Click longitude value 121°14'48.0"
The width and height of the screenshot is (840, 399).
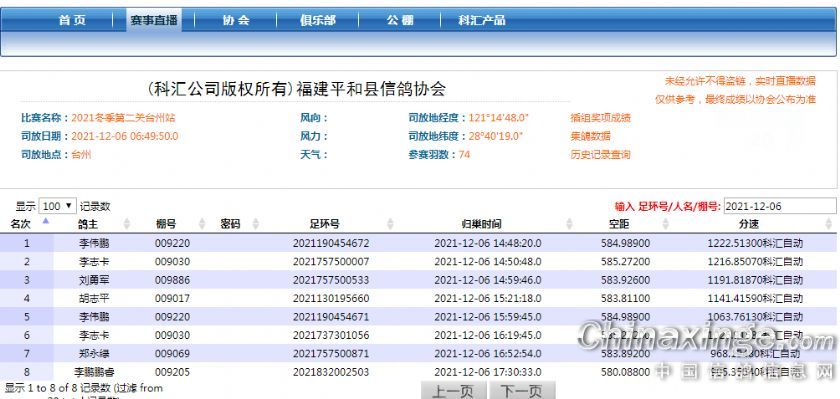pyautogui.click(x=499, y=118)
